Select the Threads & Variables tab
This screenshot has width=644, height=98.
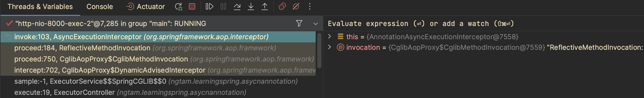pos(40,7)
